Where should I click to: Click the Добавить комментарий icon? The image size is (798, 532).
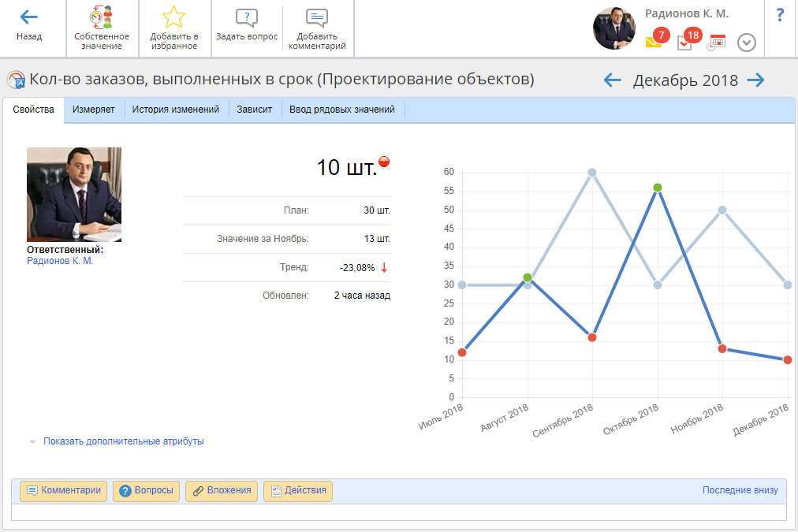(x=317, y=18)
